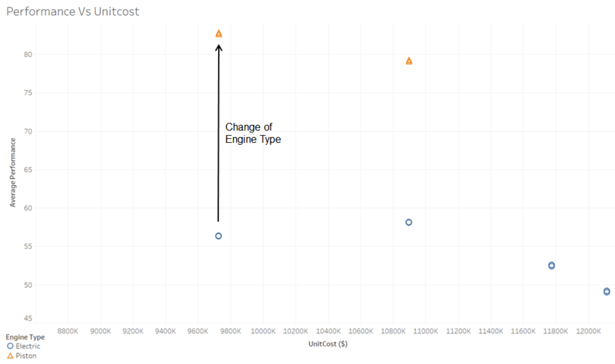Image resolution: width=615 pixels, height=364 pixels.
Task: Select the Average Performance axis title
Action: click(x=13, y=172)
